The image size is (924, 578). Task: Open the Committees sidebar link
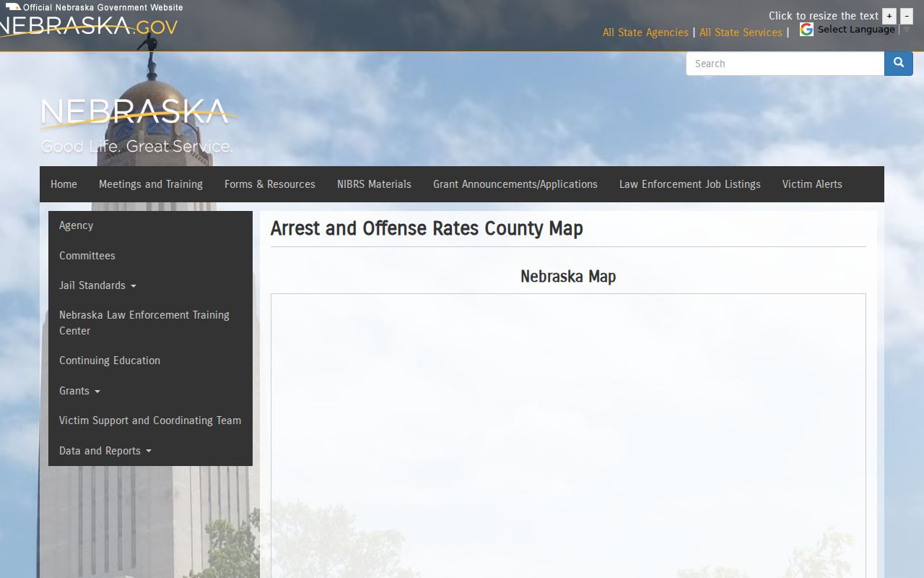coord(150,256)
